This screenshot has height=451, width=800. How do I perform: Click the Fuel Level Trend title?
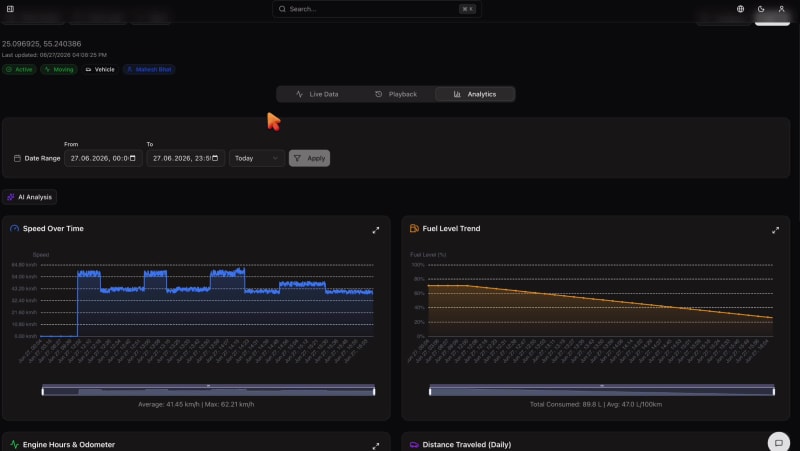451,229
